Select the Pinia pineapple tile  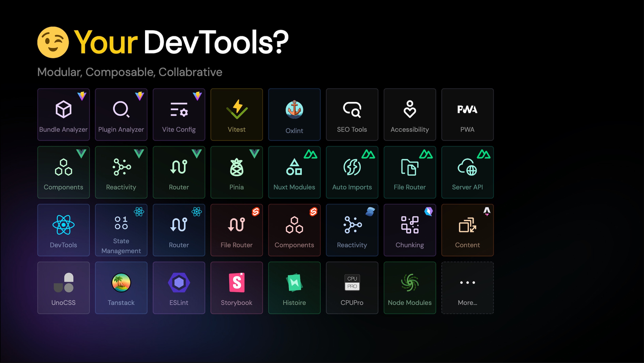236,172
